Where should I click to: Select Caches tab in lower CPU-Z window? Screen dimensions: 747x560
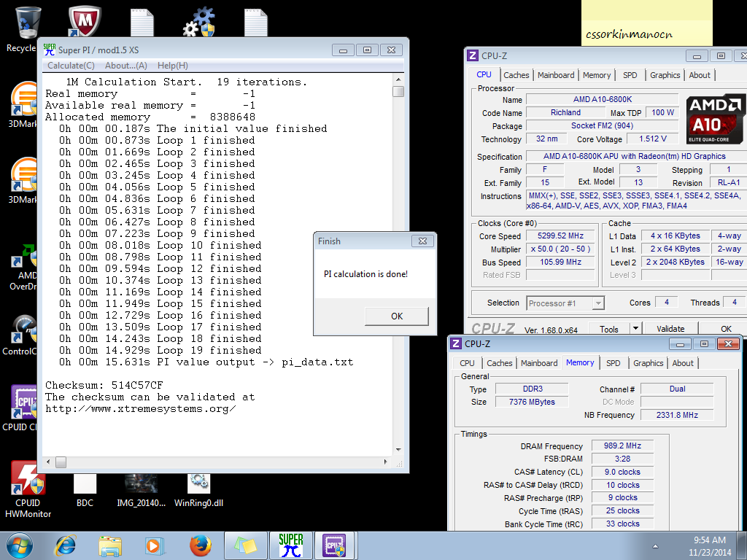499,363
